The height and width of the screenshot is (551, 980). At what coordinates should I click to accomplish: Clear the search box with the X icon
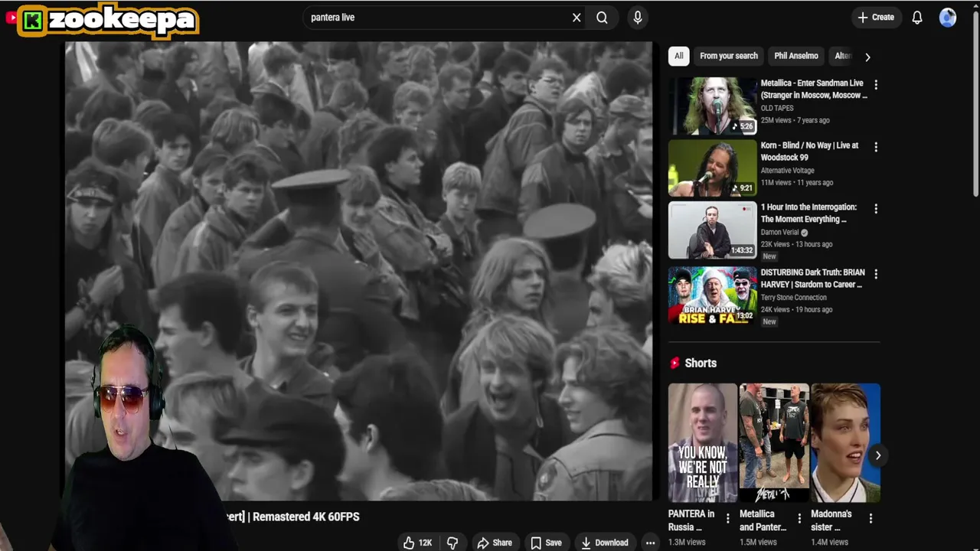click(577, 18)
